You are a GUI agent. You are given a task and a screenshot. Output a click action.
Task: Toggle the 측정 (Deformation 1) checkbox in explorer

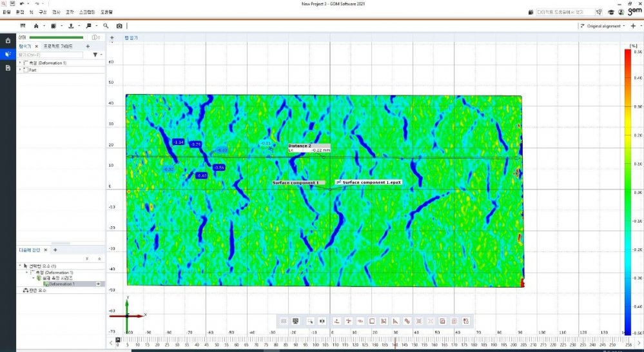click(26, 63)
